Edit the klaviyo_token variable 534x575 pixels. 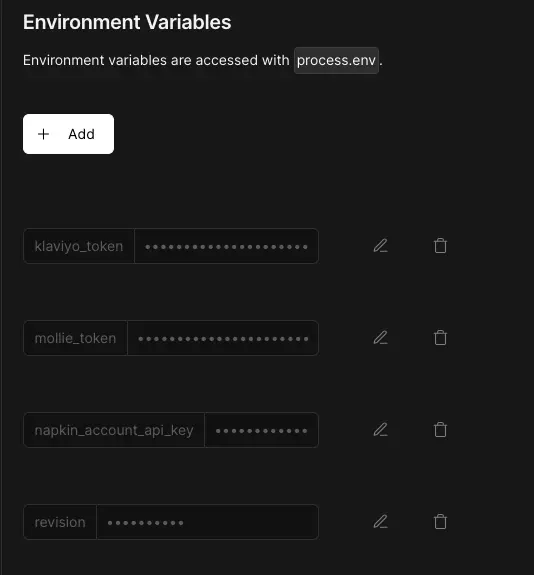pos(381,246)
